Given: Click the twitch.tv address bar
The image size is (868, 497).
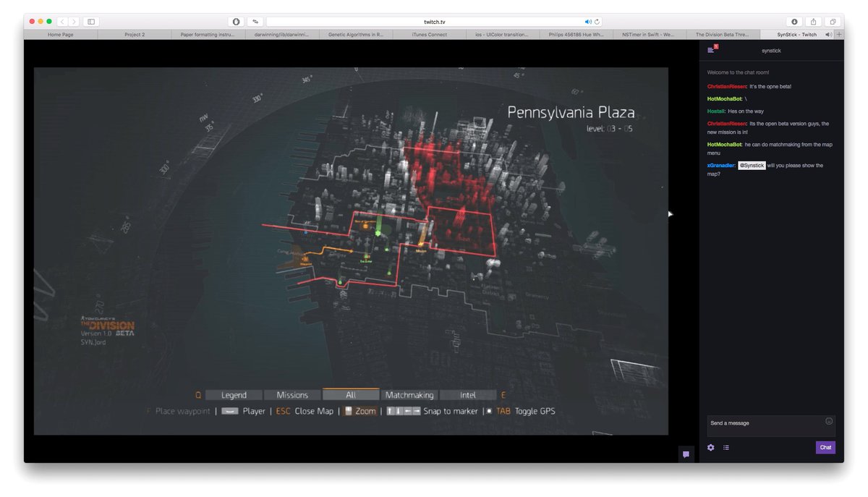Looking at the screenshot, I should point(434,22).
